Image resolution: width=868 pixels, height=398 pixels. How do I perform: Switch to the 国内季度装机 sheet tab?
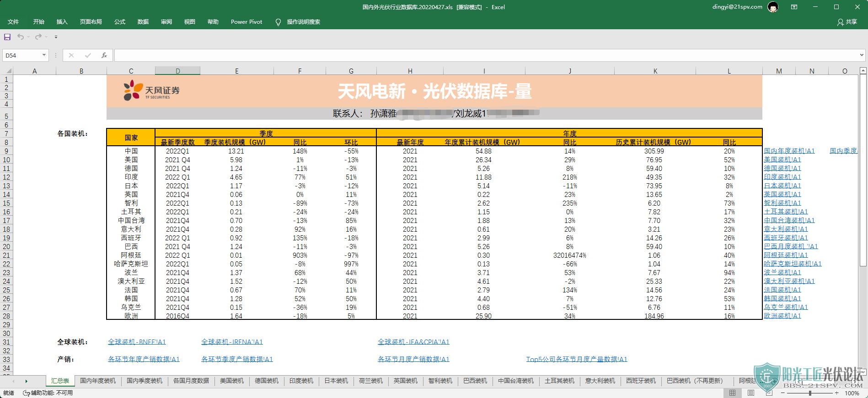pos(145,381)
